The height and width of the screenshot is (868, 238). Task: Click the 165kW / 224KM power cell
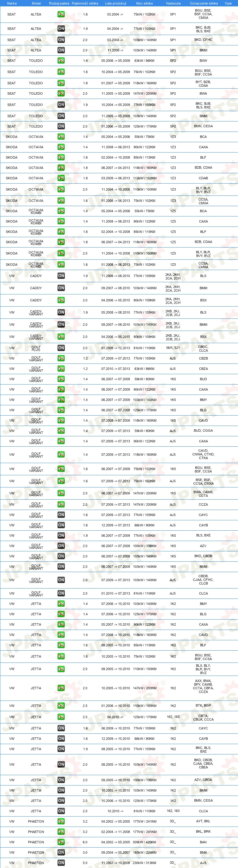pos(145,852)
